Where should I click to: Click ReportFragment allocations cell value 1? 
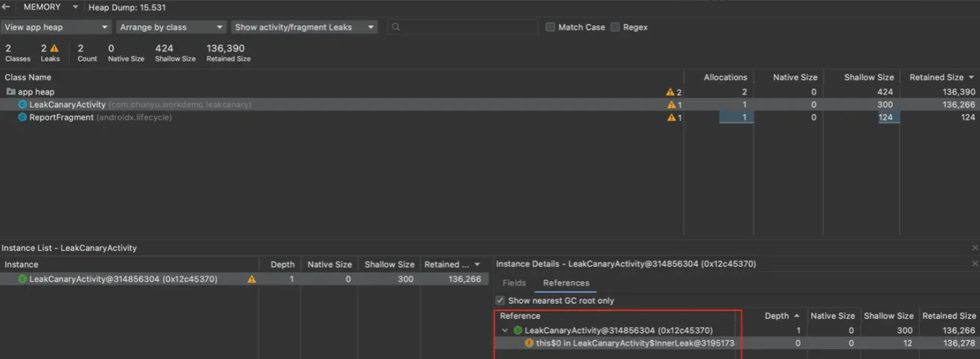click(736, 118)
